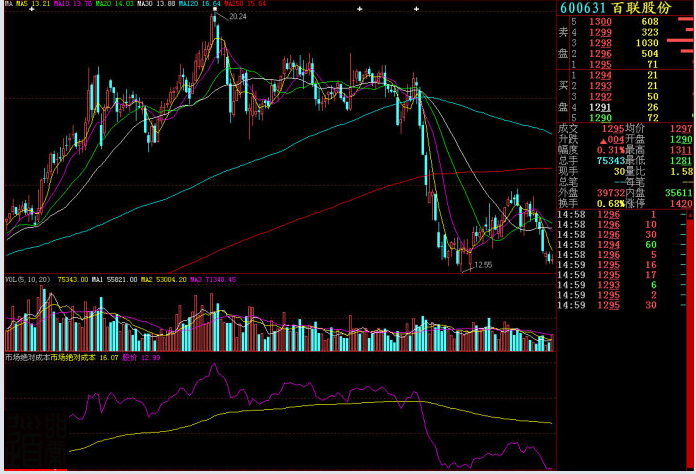Click buy level 5 volume 72
Image resolution: width=696 pixels, height=474 pixels.
point(652,118)
